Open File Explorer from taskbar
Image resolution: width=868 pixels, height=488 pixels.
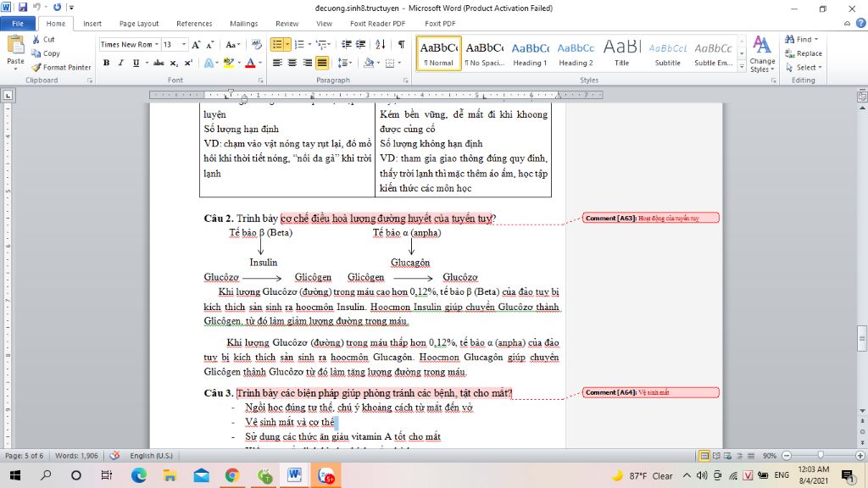(x=170, y=475)
